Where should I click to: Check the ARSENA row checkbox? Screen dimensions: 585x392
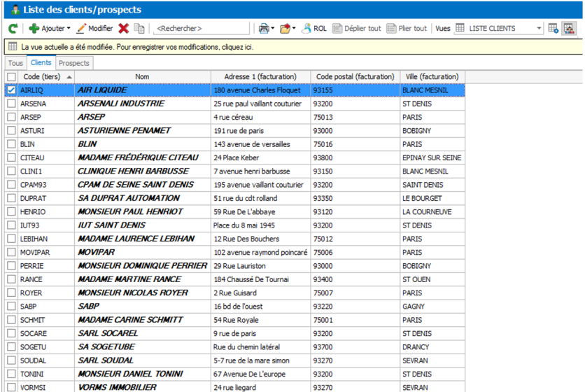click(12, 104)
